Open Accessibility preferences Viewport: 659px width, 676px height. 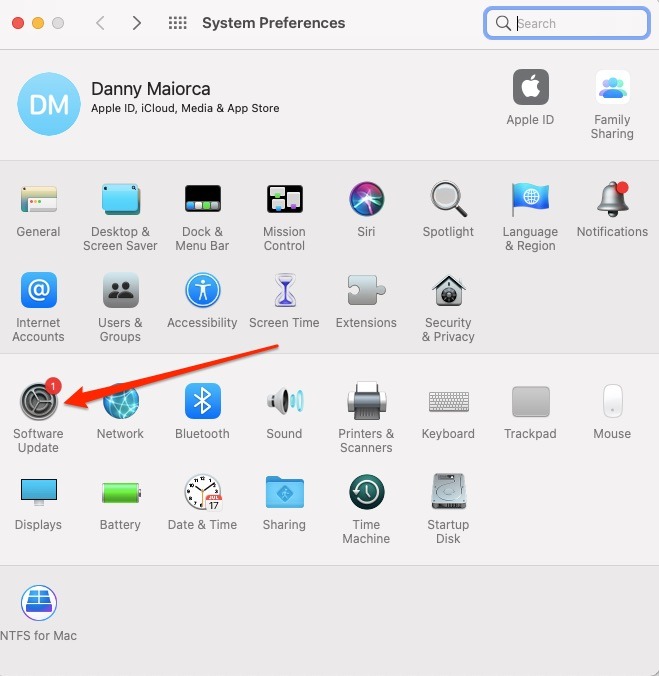(203, 290)
